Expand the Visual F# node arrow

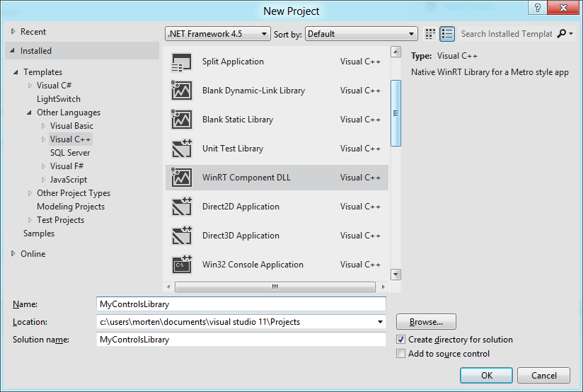[x=43, y=166]
